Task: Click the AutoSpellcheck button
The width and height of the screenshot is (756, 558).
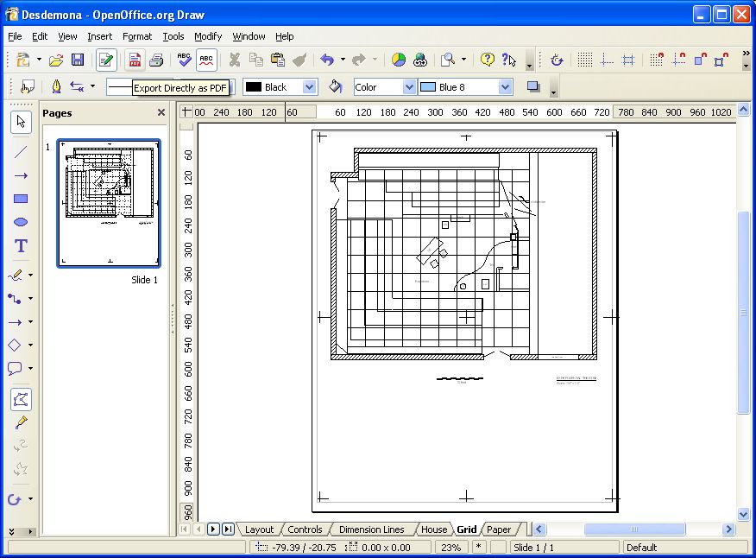Action: (x=206, y=59)
